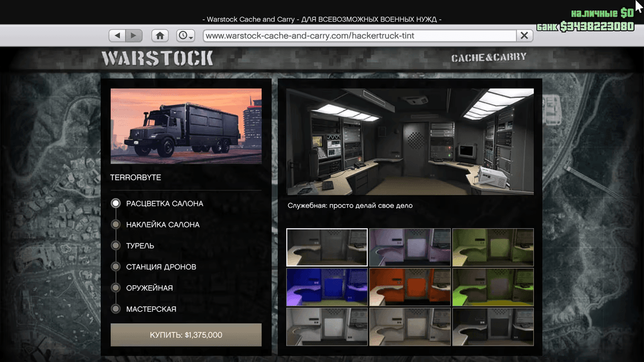Click the Warstock logo
644x362 pixels.
(x=157, y=58)
